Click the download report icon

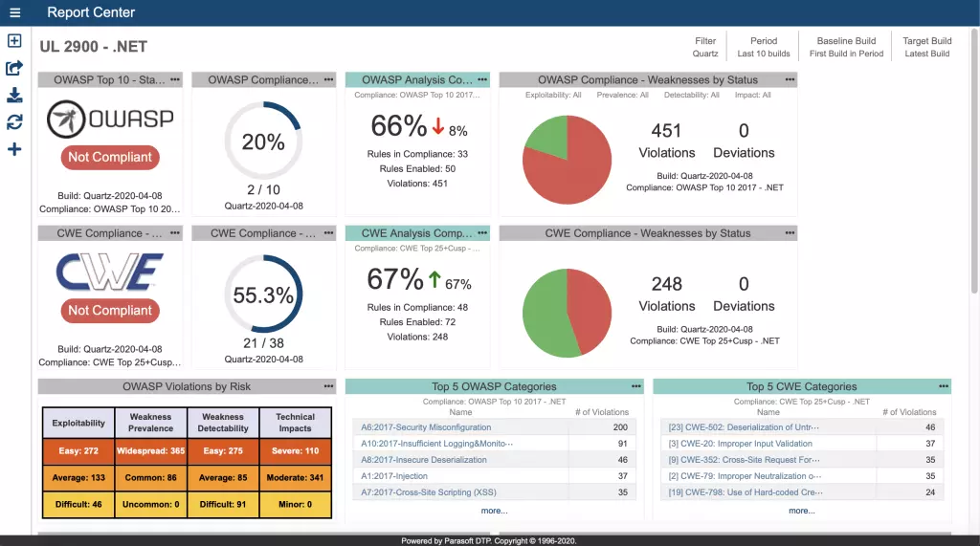(14, 95)
